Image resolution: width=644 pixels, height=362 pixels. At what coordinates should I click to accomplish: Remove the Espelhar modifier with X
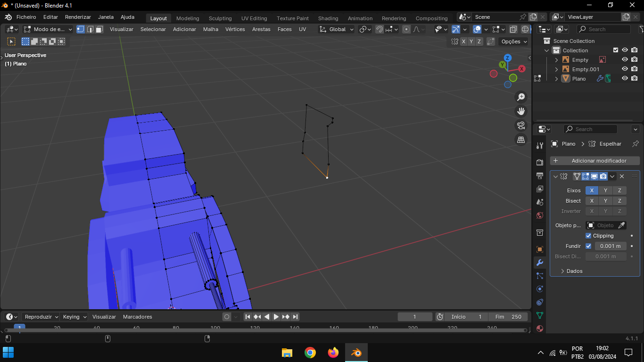coord(622,176)
